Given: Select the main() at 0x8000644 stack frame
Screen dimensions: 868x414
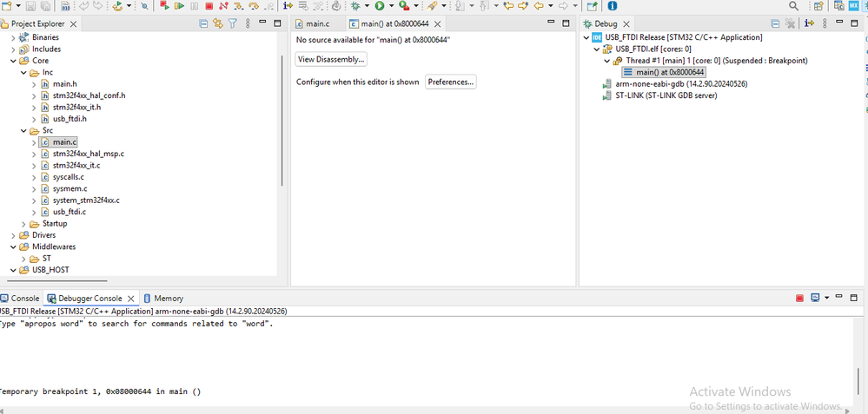Looking at the screenshot, I should [664, 72].
